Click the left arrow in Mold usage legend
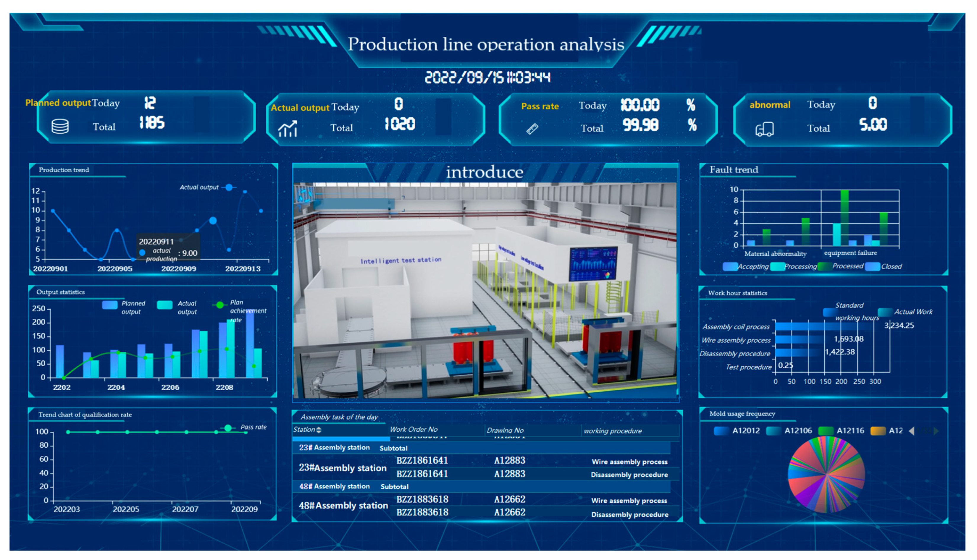Screen dimensions: 977x560 click(911, 431)
